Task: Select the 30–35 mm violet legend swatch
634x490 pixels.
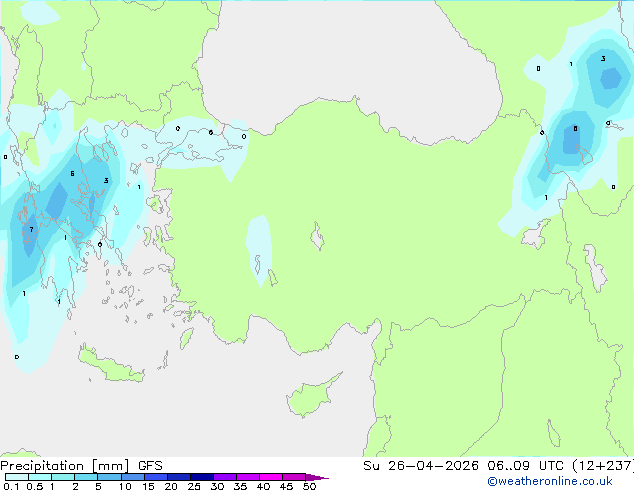Action: pos(225,477)
